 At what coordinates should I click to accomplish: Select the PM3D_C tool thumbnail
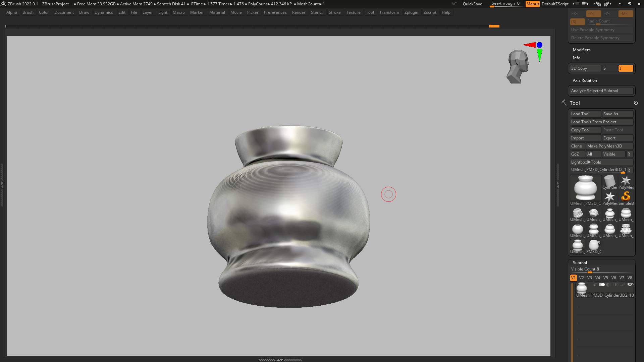(x=594, y=247)
